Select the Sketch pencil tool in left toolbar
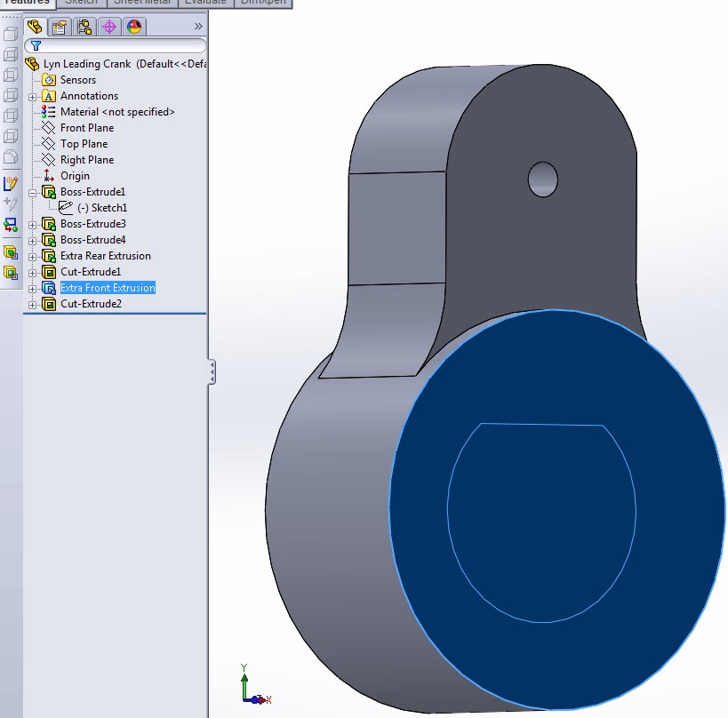The width and height of the screenshot is (728, 718). coord(10,184)
